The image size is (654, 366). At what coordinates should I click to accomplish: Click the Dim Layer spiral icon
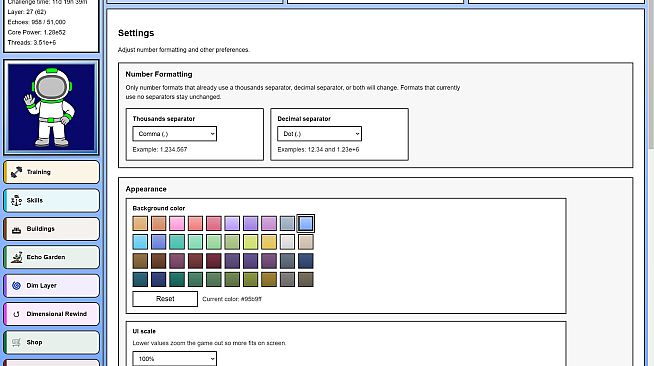[16, 286]
